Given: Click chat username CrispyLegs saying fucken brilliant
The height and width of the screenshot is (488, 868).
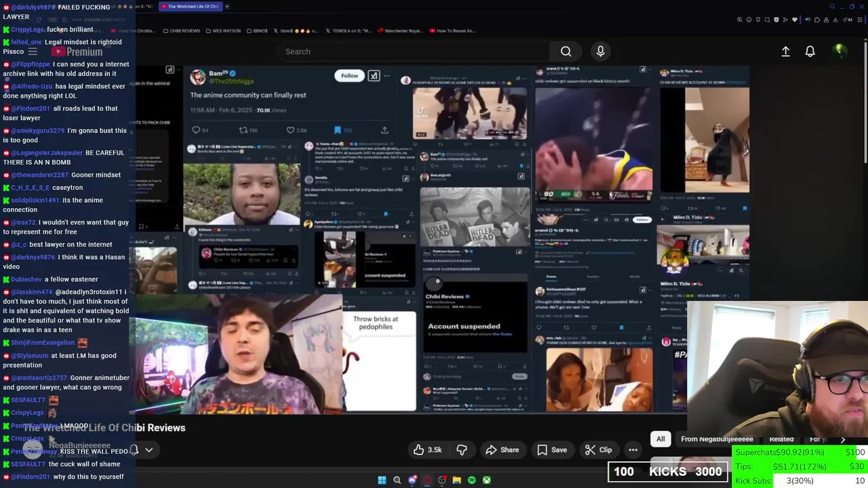Looking at the screenshot, I should pyautogui.click(x=27, y=29).
